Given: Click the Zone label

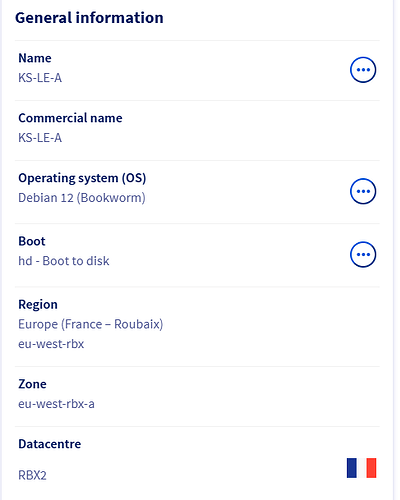Looking at the screenshot, I should [x=32, y=384].
